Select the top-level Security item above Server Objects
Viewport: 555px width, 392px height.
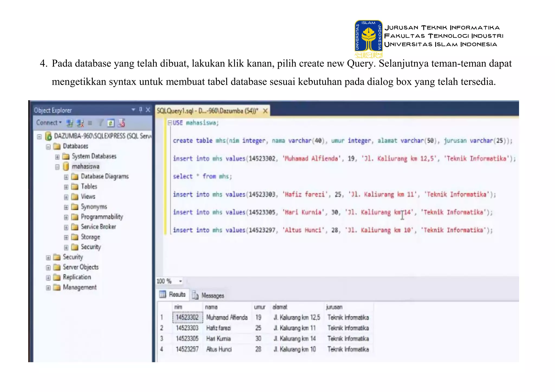[73, 257]
